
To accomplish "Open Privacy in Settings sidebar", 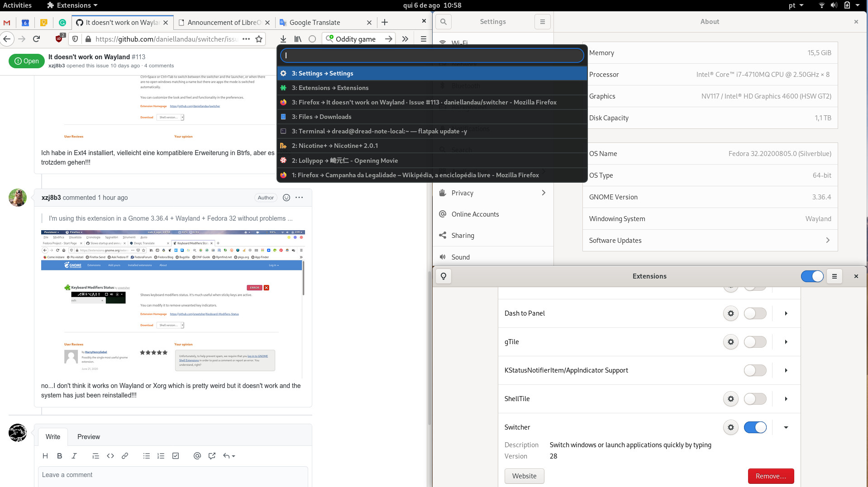I will (x=493, y=193).
